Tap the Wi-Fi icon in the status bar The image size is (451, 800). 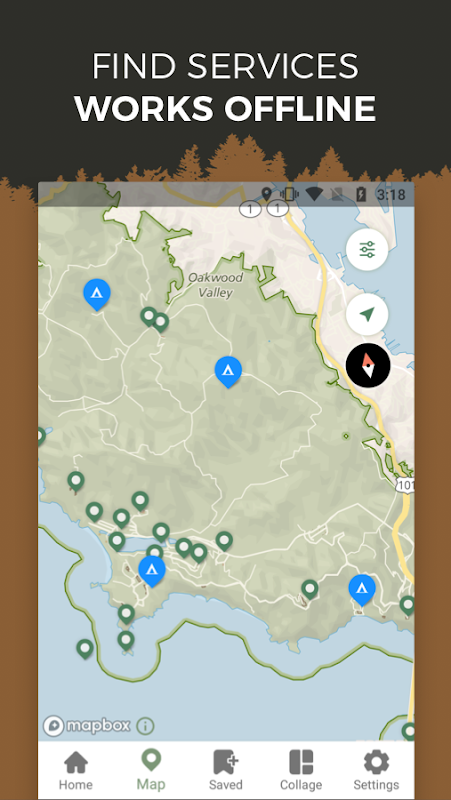(314, 194)
